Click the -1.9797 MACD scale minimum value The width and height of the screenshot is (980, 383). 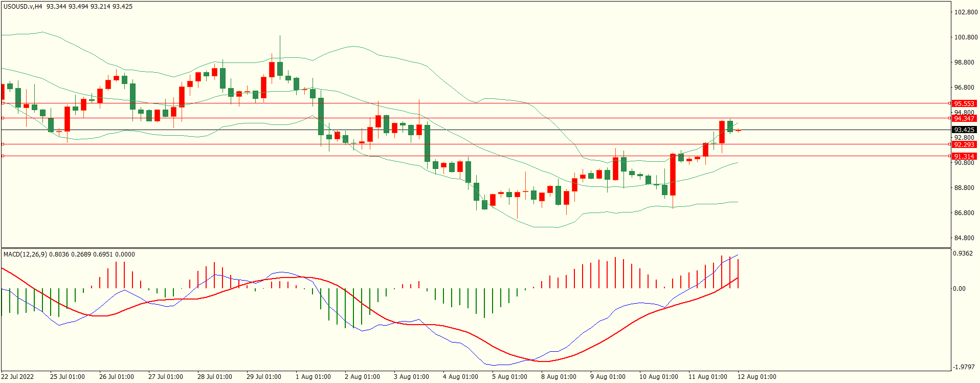(964, 367)
